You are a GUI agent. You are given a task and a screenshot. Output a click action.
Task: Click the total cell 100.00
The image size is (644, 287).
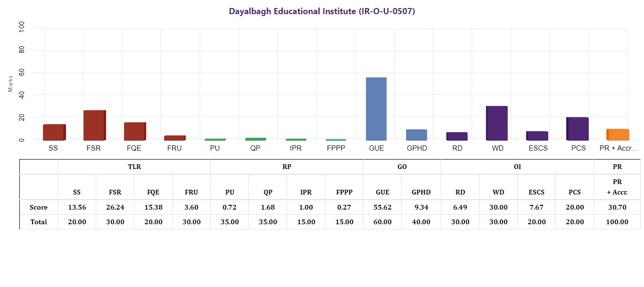pyautogui.click(x=617, y=222)
